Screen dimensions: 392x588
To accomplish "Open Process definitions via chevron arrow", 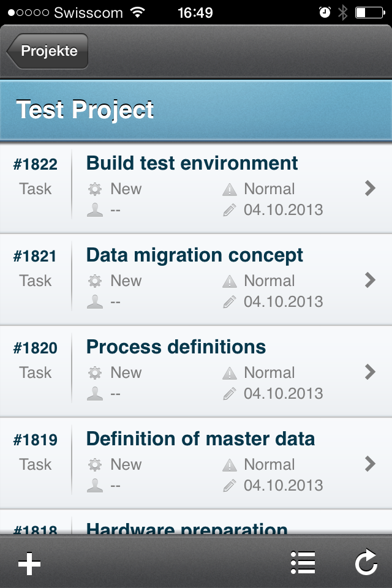I will [x=370, y=372].
